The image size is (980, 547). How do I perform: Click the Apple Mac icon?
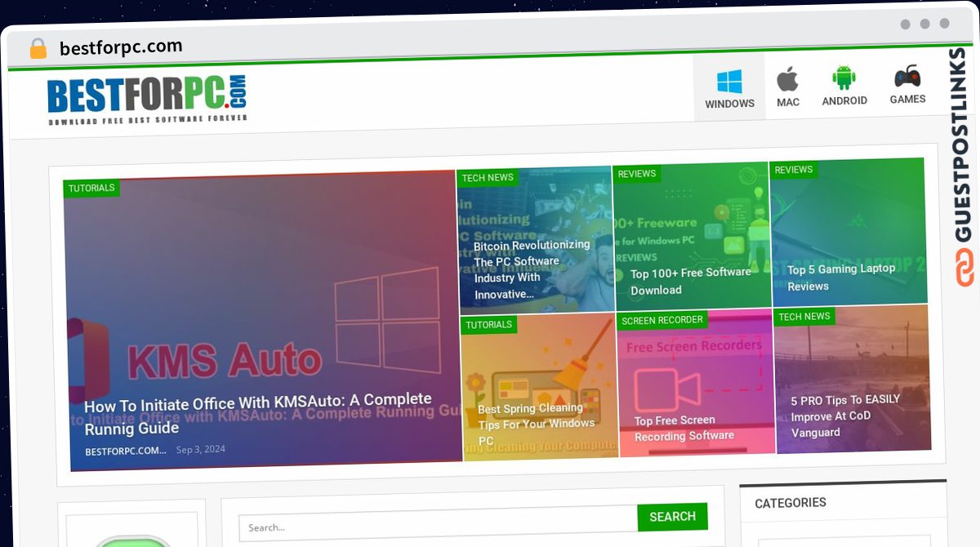(787, 80)
